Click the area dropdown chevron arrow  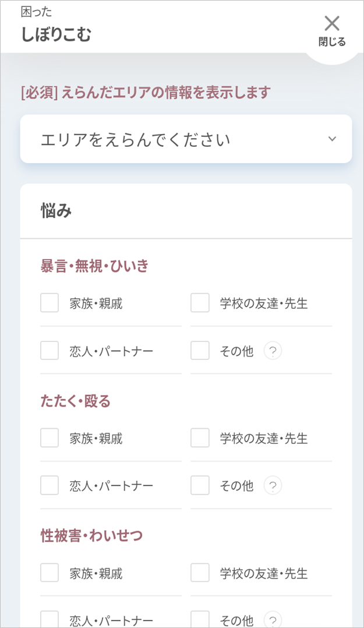tap(332, 139)
